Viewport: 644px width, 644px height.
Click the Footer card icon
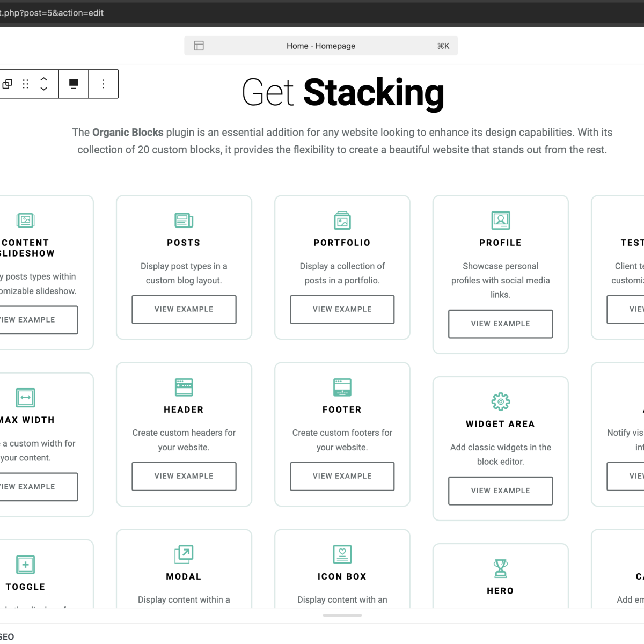(342, 387)
